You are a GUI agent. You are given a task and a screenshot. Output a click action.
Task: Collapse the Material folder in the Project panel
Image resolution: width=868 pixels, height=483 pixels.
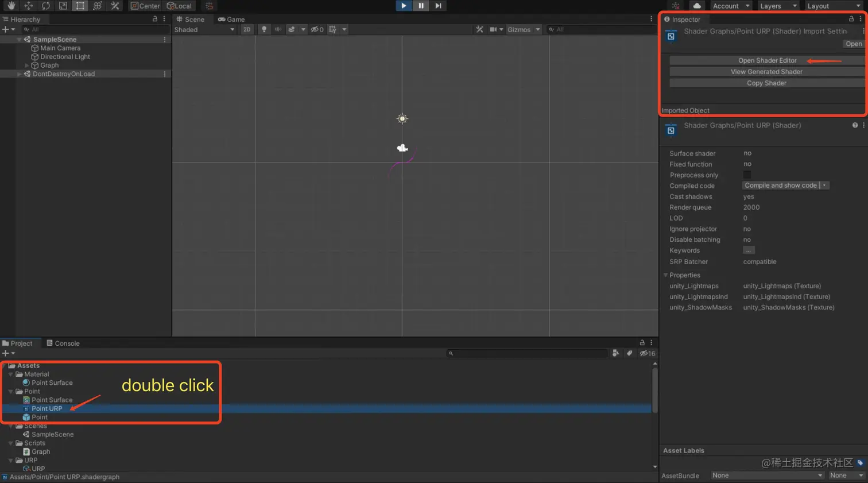click(11, 374)
